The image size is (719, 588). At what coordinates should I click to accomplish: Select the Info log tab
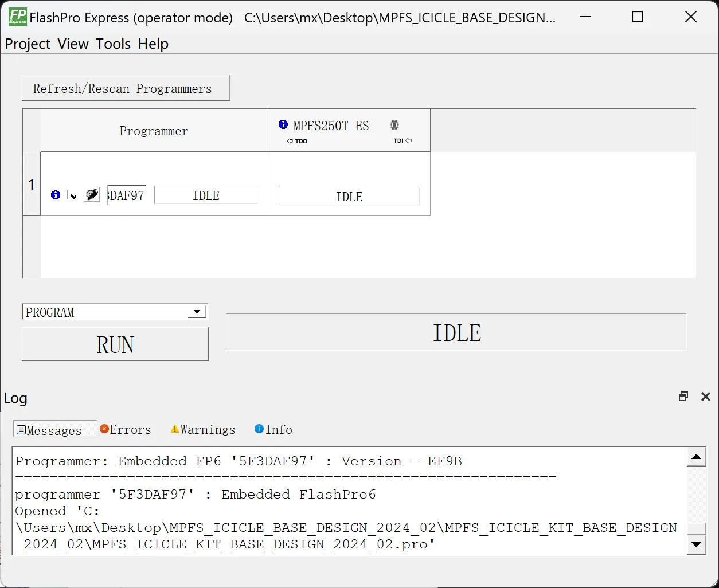point(273,430)
